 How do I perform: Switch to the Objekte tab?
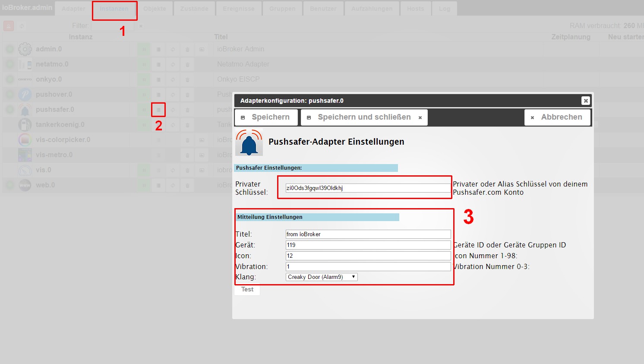tap(155, 9)
